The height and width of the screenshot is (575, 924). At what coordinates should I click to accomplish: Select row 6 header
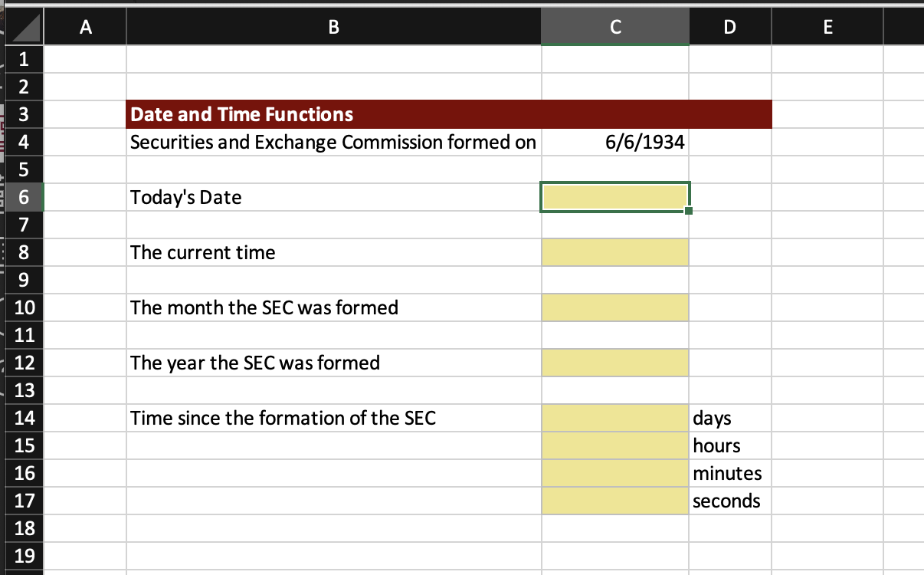coord(23,197)
